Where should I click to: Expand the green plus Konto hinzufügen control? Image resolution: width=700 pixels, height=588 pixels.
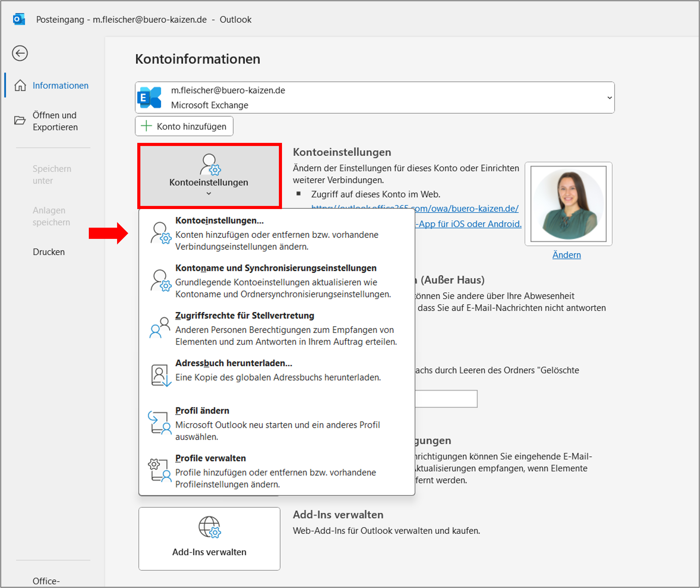click(x=147, y=126)
